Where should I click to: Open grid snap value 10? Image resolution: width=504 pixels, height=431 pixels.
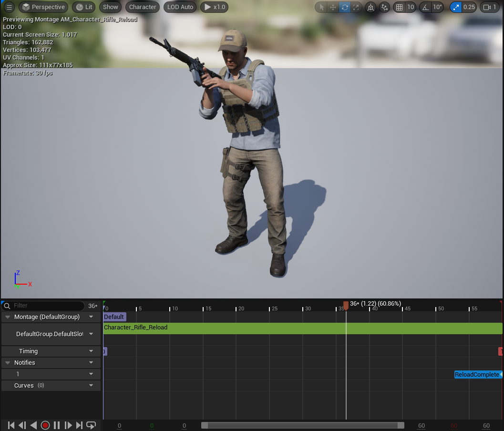click(411, 7)
